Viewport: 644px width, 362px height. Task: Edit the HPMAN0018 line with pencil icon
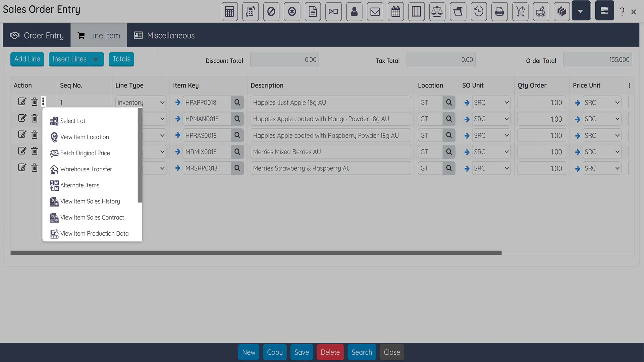[22, 118]
